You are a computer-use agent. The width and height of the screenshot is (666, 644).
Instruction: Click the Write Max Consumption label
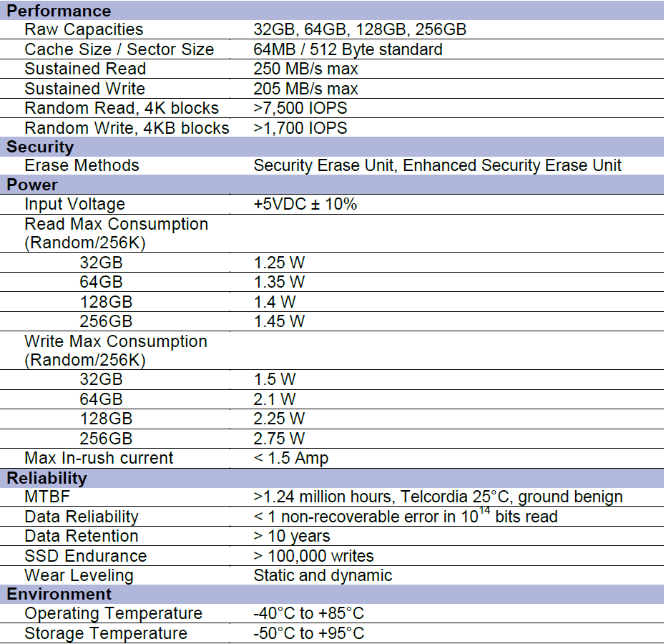115,342
